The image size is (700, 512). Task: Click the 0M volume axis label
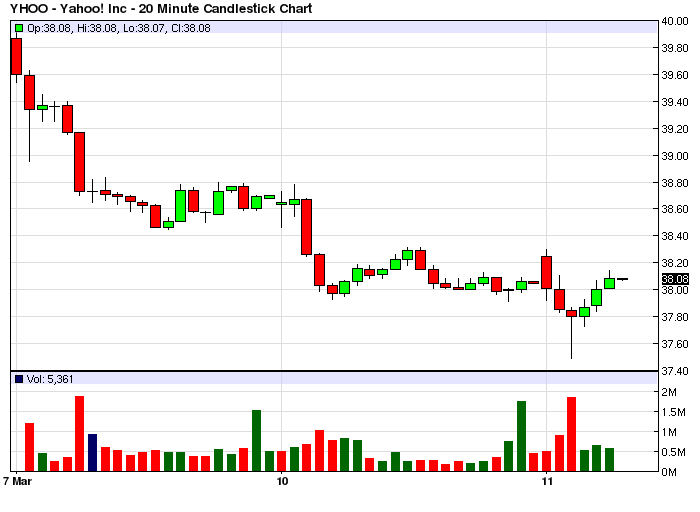pyautogui.click(x=669, y=472)
